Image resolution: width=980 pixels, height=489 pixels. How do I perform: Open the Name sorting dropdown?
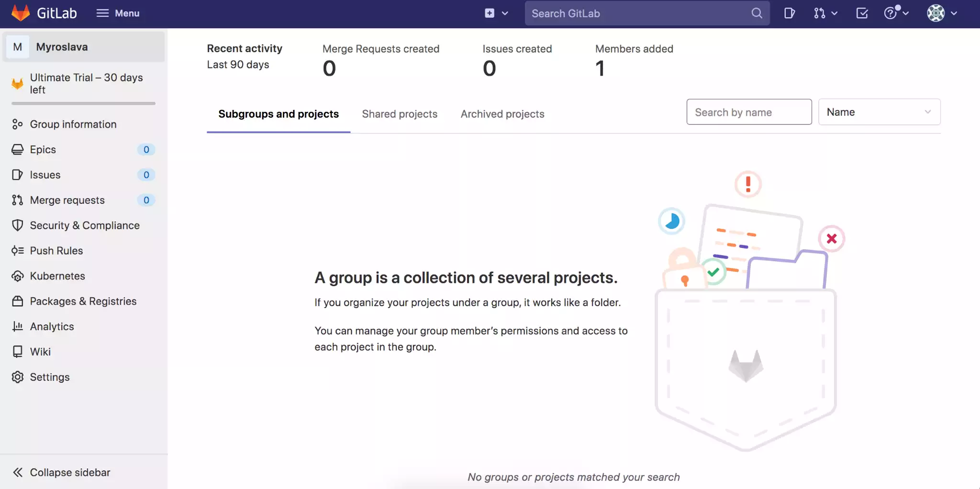click(x=879, y=112)
